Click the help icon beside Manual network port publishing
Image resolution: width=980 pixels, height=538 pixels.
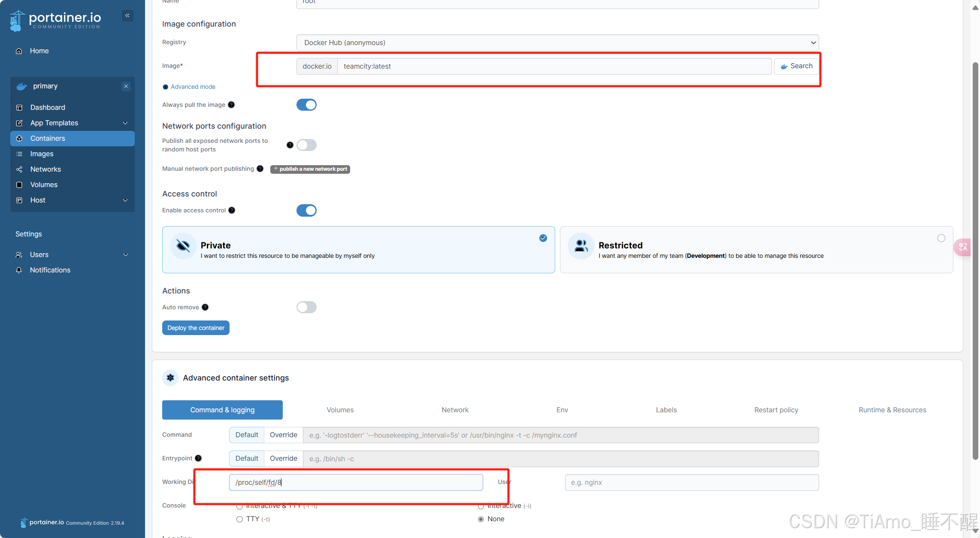[x=260, y=169]
